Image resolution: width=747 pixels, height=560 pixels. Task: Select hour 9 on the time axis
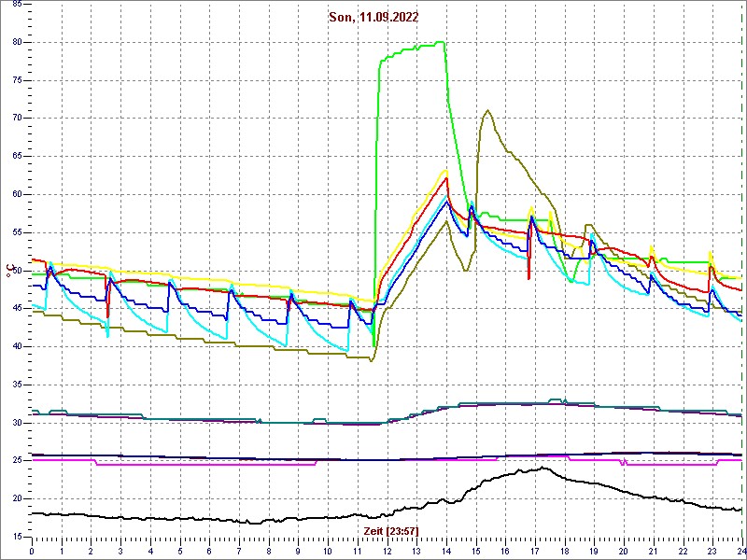click(x=298, y=552)
